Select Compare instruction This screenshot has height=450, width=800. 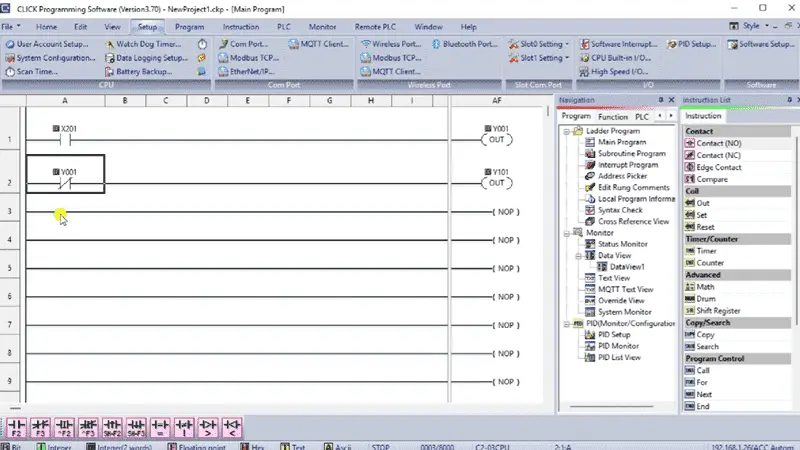pyautogui.click(x=706, y=180)
